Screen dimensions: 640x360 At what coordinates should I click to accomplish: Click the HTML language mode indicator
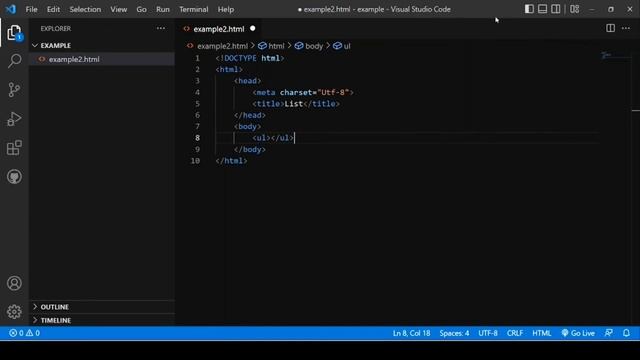pyautogui.click(x=542, y=333)
